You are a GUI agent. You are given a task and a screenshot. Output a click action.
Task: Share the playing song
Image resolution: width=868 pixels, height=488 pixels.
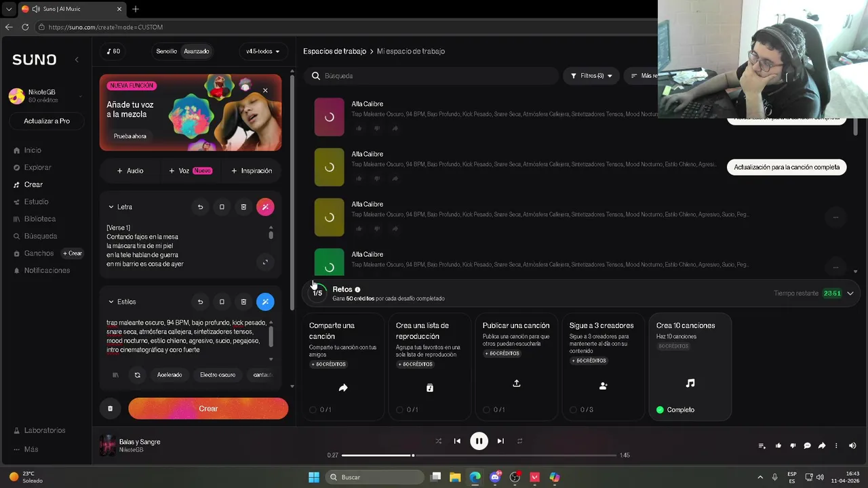tap(822, 446)
